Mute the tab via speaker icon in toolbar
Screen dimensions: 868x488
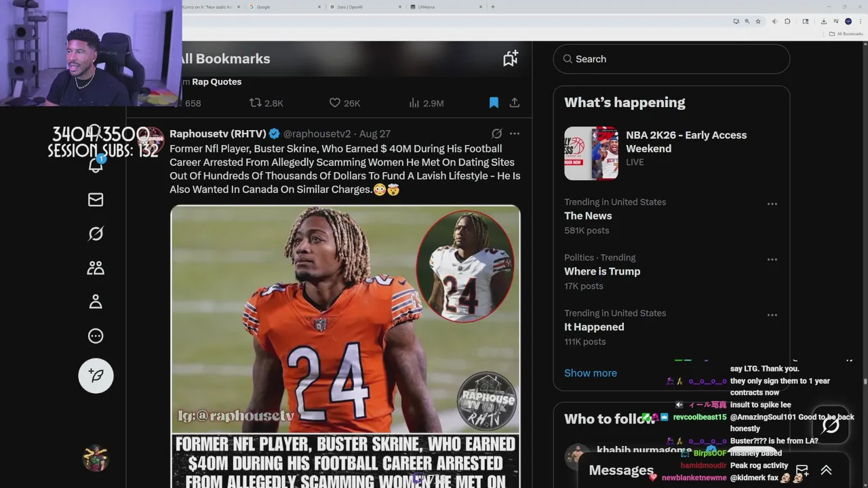(x=775, y=21)
